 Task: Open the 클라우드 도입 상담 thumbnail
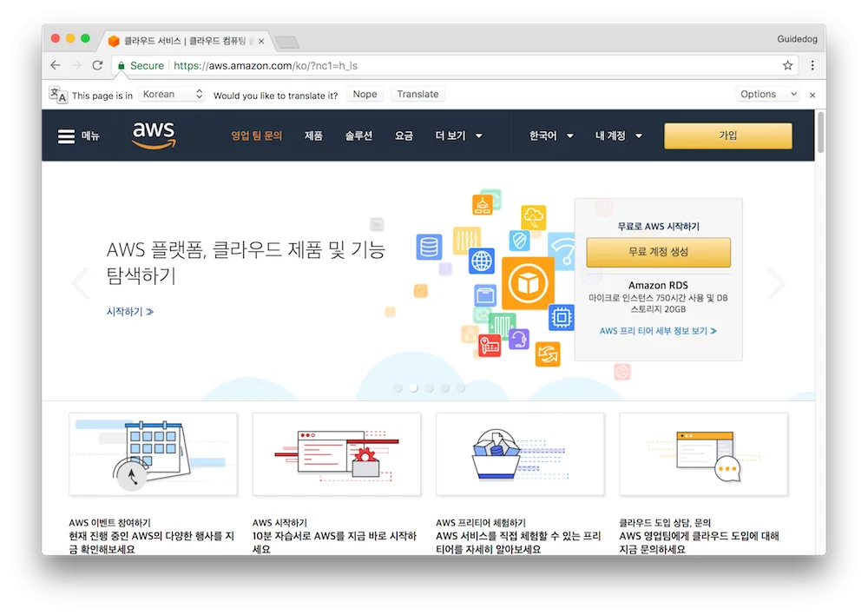[x=704, y=454]
